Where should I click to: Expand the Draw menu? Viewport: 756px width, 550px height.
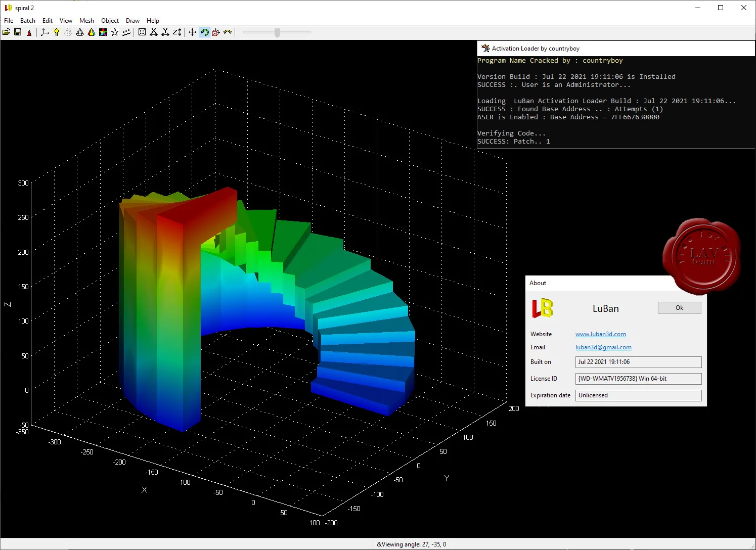(x=132, y=21)
